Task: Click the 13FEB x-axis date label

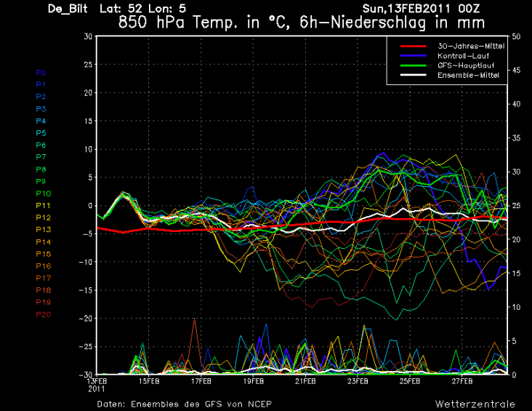Action: [97, 381]
